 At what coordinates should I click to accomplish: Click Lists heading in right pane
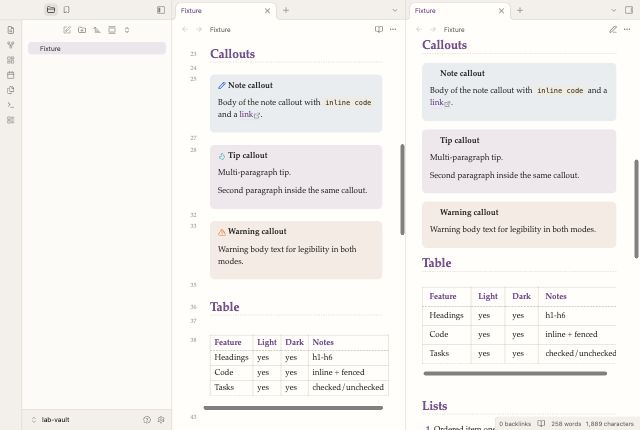pyautogui.click(x=434, y=406)
